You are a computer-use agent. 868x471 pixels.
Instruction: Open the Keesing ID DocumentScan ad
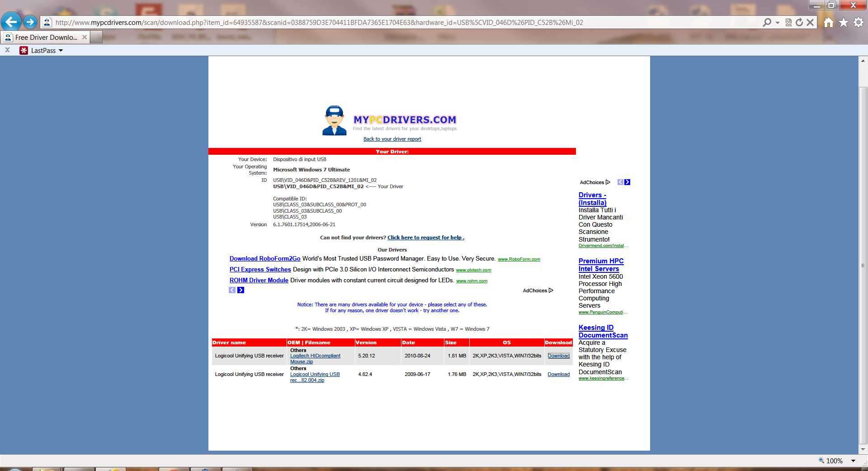(603, 331)
